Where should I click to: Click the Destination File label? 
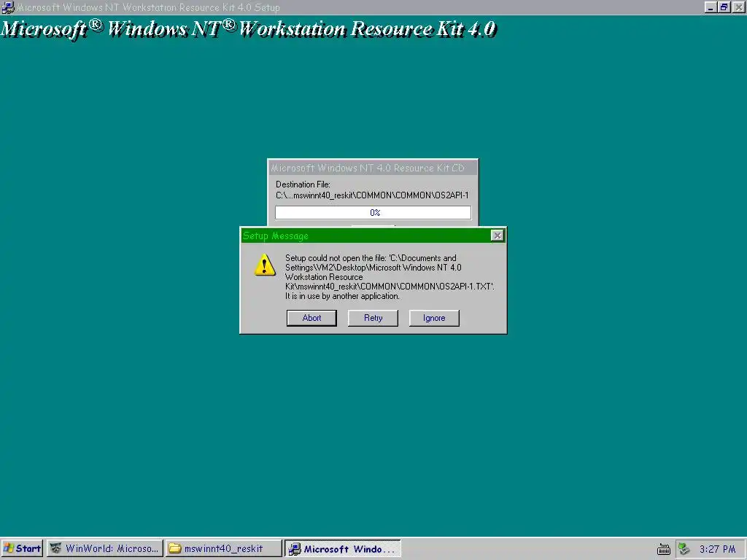pos(303,184)
